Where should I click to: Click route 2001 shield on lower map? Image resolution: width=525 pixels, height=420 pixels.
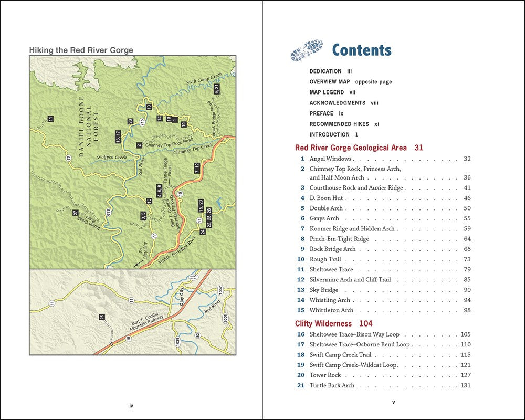[225, 318]
